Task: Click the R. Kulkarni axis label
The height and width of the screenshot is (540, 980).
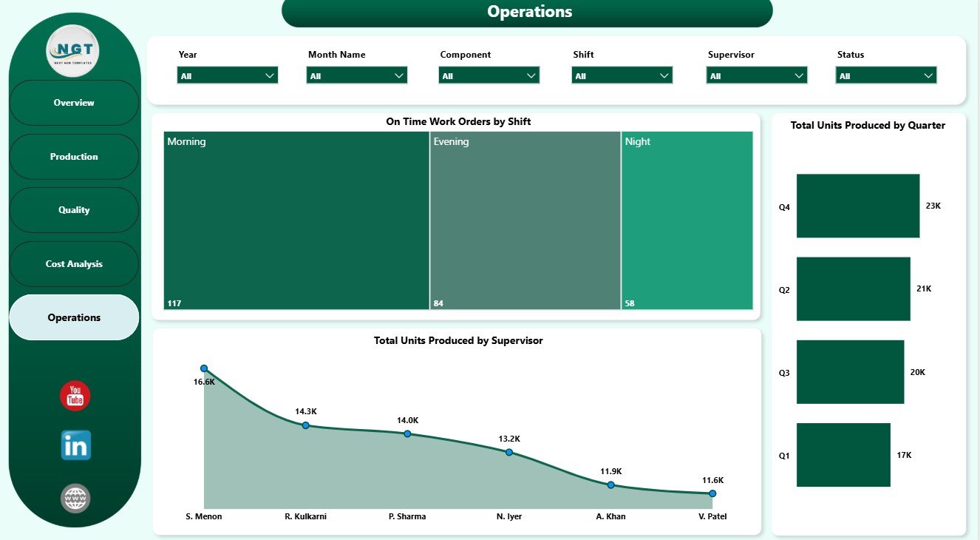Action: tap(305, 516)
